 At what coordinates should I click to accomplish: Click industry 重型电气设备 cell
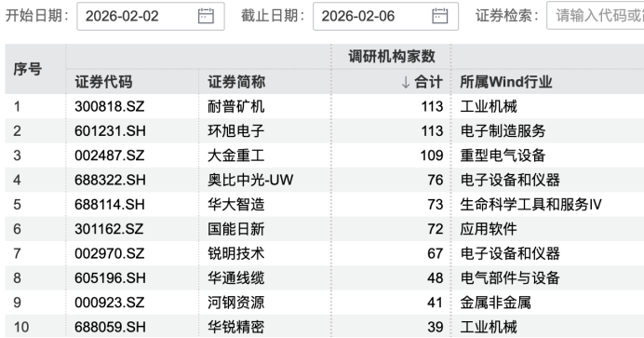point(503,155)
